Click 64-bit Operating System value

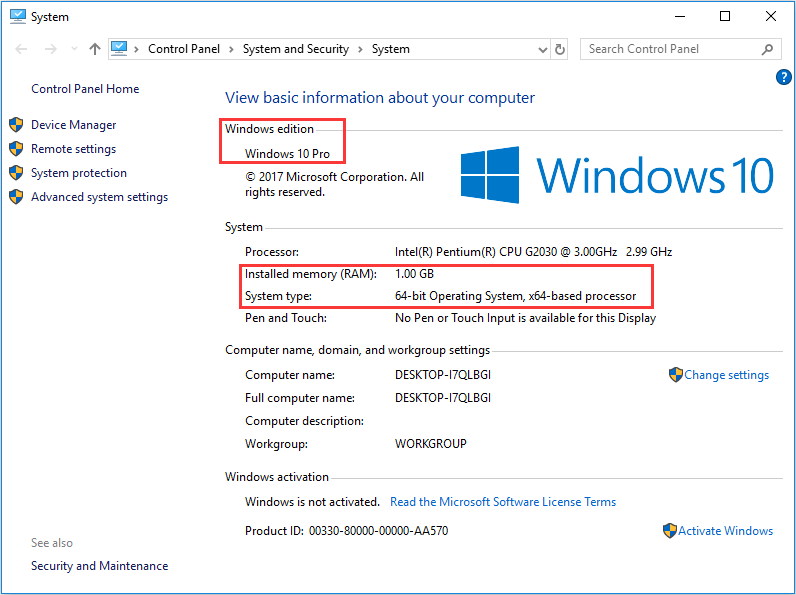pos(515,296)
